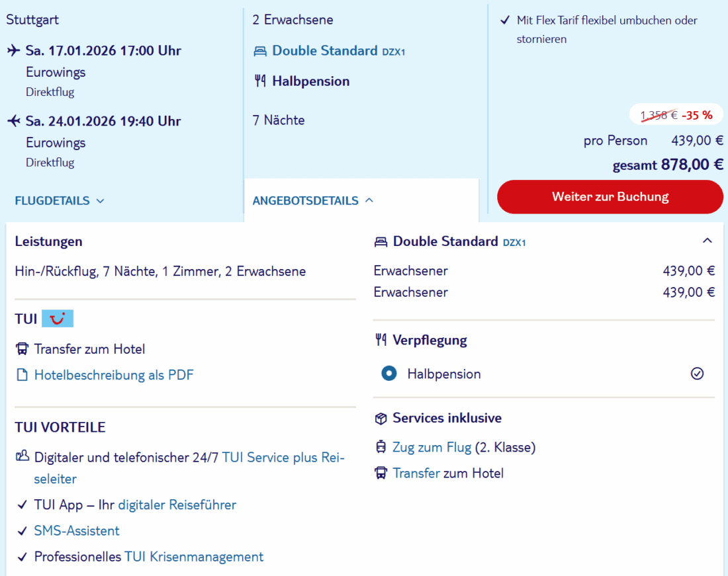Collapse the Angebotsdetails section
The height and width of the screenshot is (576, 728).
tap(313, 201)
